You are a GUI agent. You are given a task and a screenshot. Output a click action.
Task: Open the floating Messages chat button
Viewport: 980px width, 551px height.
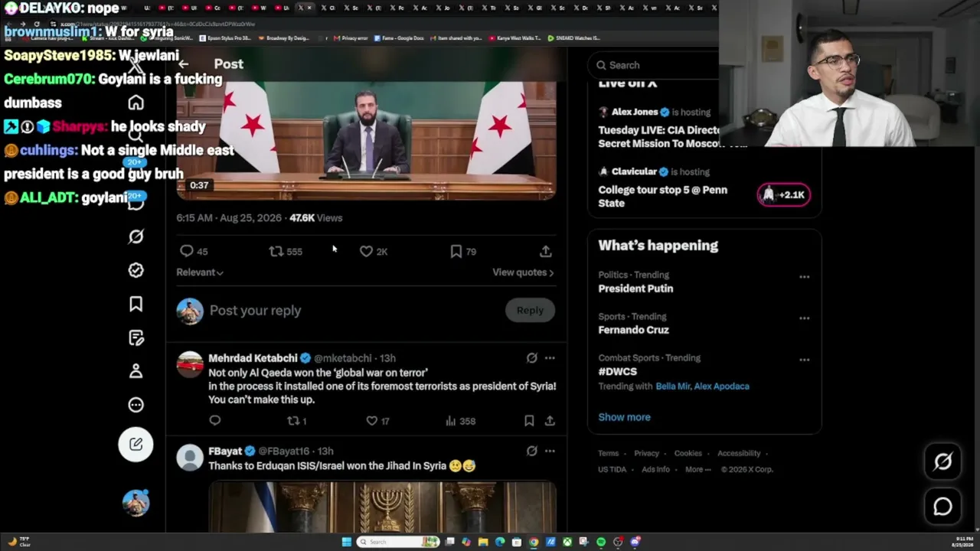[942, 507]
